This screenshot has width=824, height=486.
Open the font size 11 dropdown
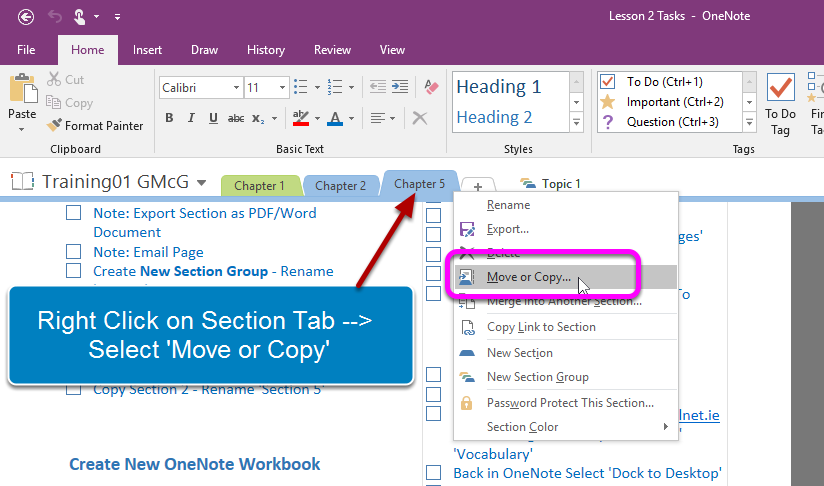coord(282,87)
